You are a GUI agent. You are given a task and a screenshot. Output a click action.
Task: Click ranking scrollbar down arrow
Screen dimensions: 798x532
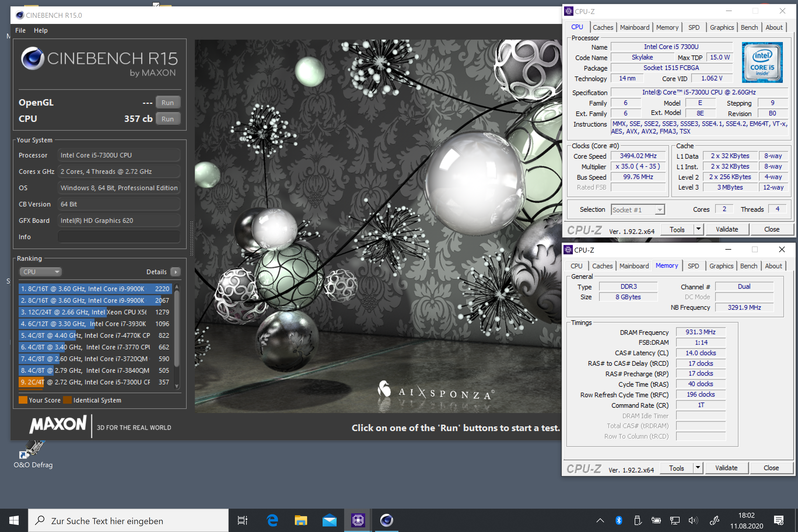tap(177, 386)
